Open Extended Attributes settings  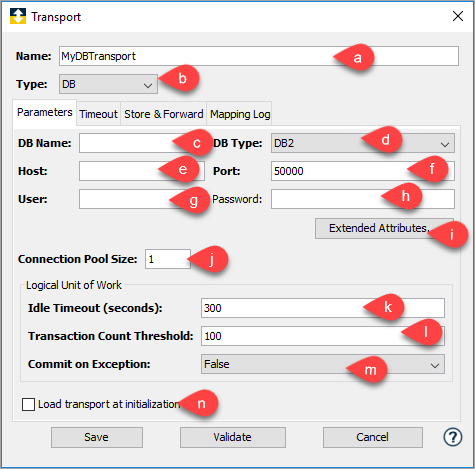[384, 228]
